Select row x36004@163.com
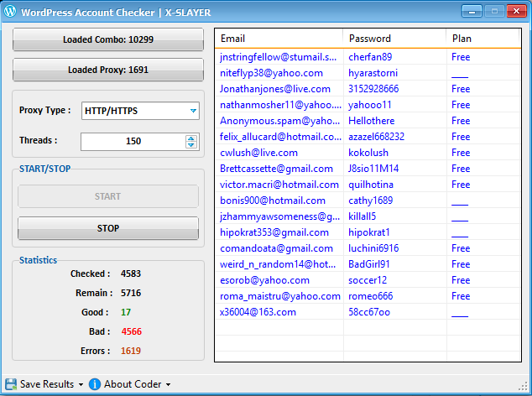532x396 pixels. 368,312
